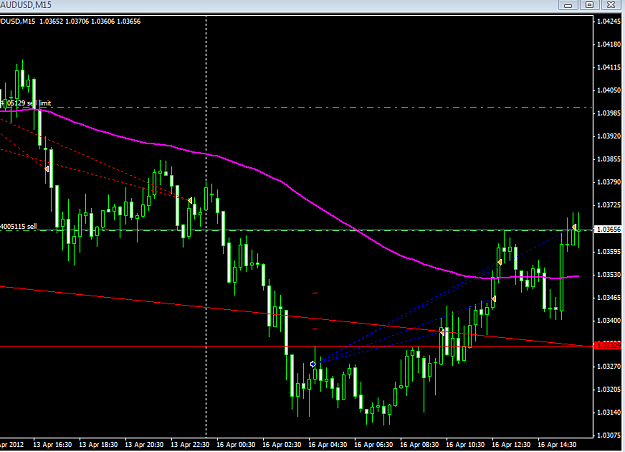Select the orange arrow on the sloping red trendline
The width and height of the screenshot is (625, 452).
point(442,332)
